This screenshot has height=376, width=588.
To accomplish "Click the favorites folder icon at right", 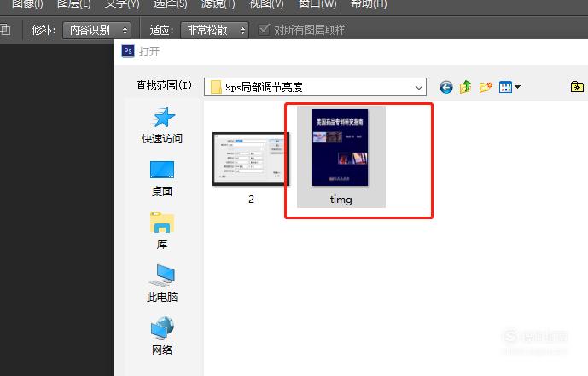I will (x=577, y=87).
